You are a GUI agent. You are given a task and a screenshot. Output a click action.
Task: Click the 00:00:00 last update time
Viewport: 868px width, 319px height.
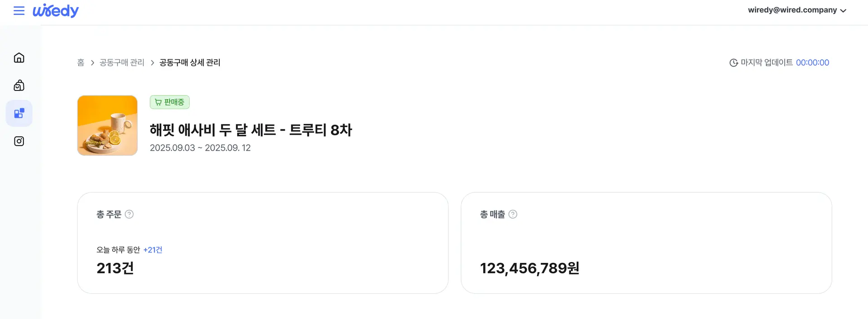[x=812, y=63]
